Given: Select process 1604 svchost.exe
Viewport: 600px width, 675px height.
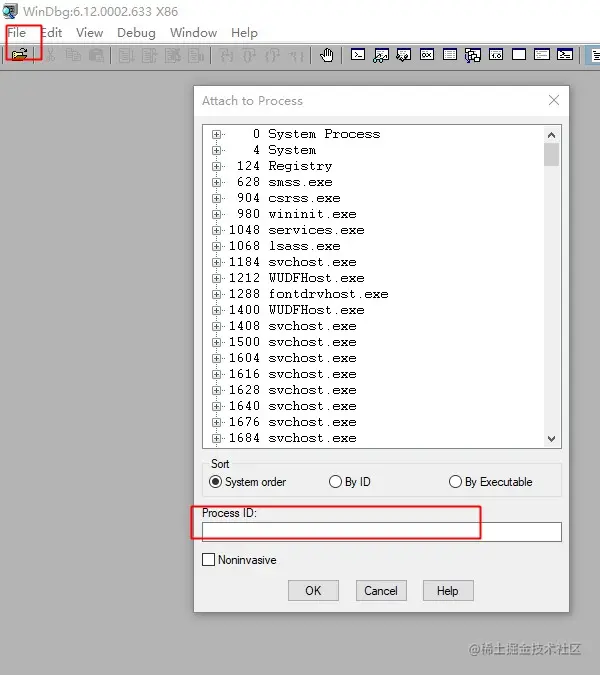Looking at the screenshot, I should click(x=293, y=358).
